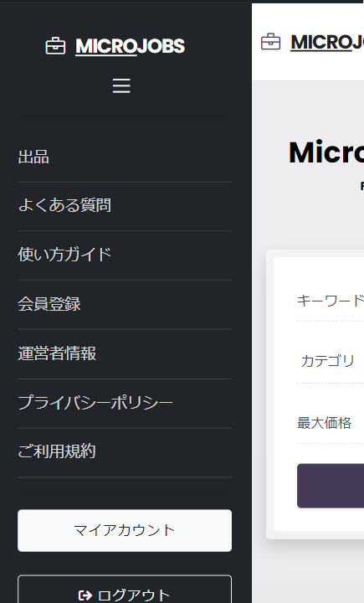The width and height of the screenshot is (364, 603).
Task: Click the logout arrow icon
Action: tap(85, 595)
